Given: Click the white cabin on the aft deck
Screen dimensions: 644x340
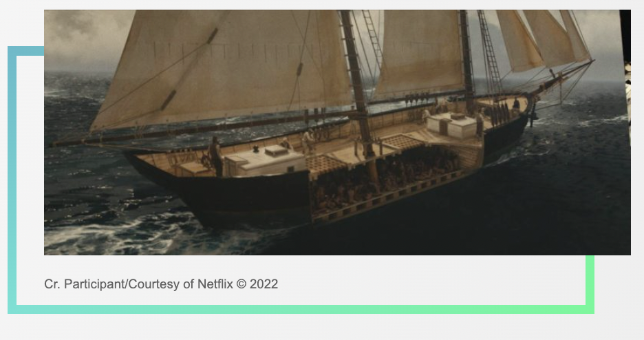Looking at the screenshot, I should pyautogui.click(x=264, y=160).
